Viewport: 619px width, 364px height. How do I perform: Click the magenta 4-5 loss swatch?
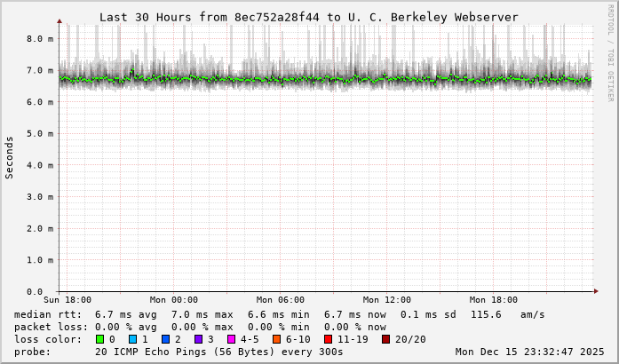[231, 339]
